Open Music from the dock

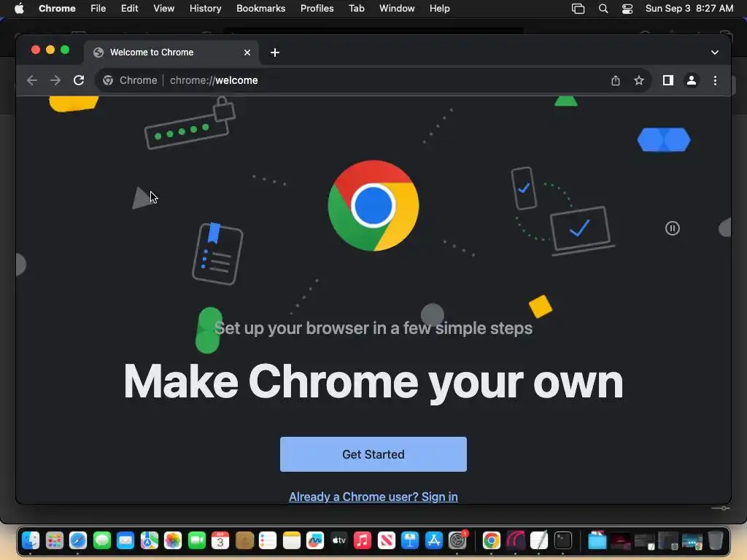point(363,540)
